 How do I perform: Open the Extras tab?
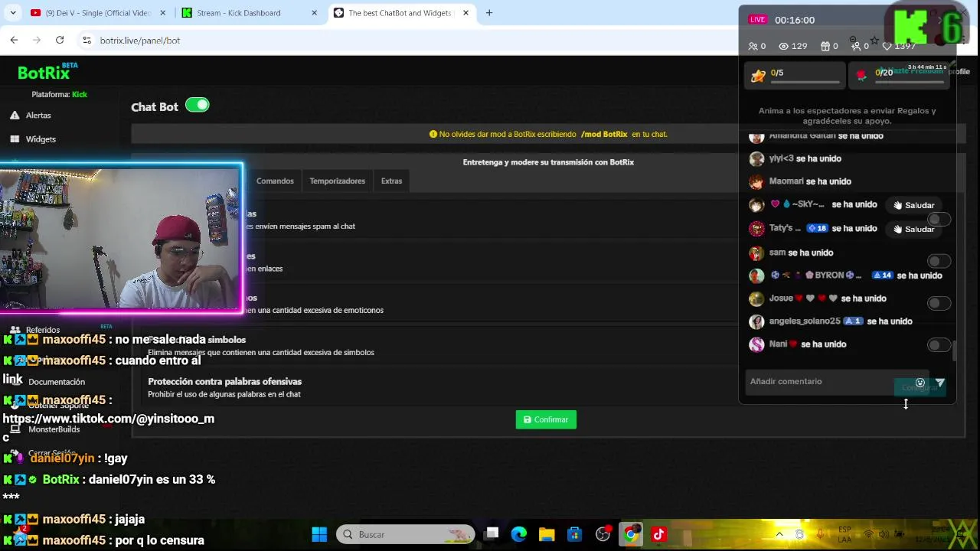point(391,181)
